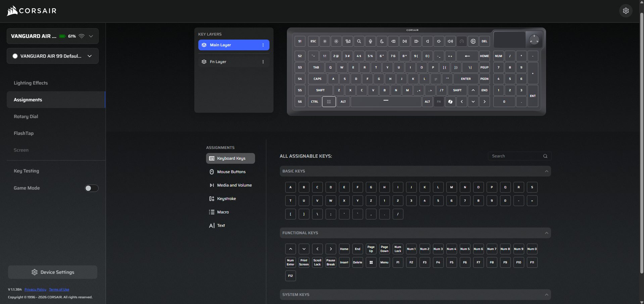
Task: Toggle the Game Mode switch
Action: [91, 188]
